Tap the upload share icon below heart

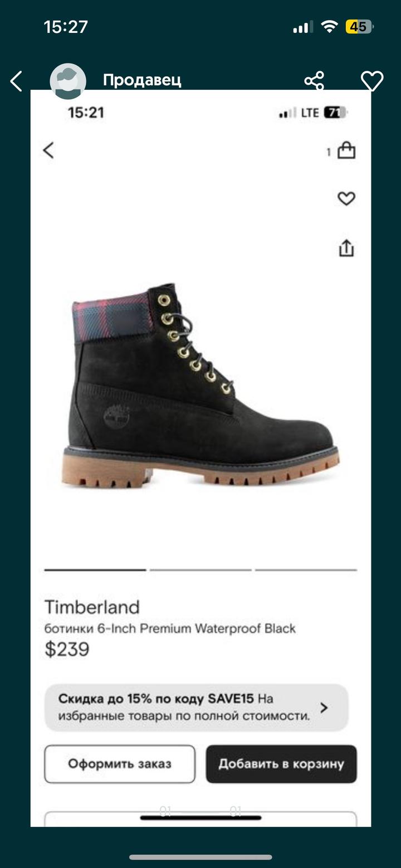pyautogui.click(x=346, y=248)
